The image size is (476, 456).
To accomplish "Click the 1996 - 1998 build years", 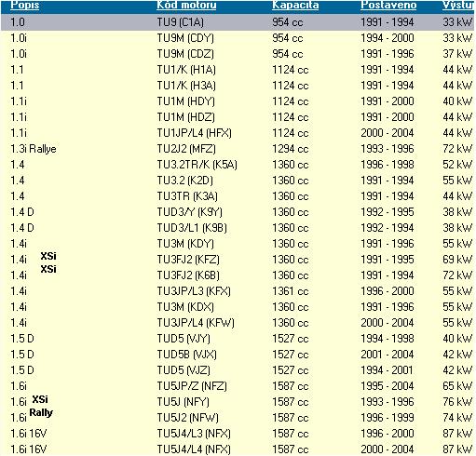I will 388,165.
